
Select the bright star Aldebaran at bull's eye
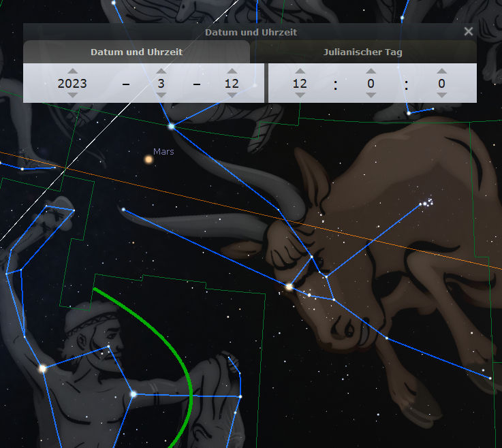point(289,287)
